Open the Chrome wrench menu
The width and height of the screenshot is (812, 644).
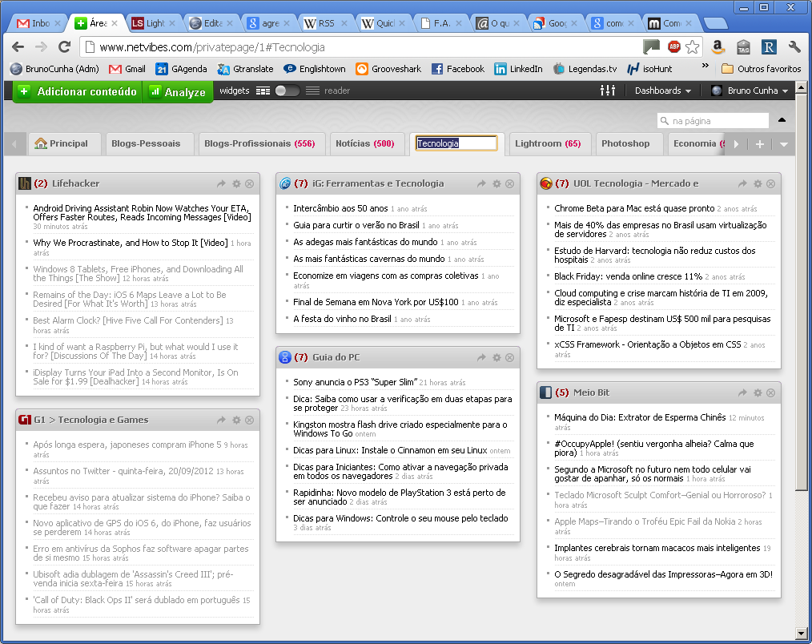click(795, 47)
